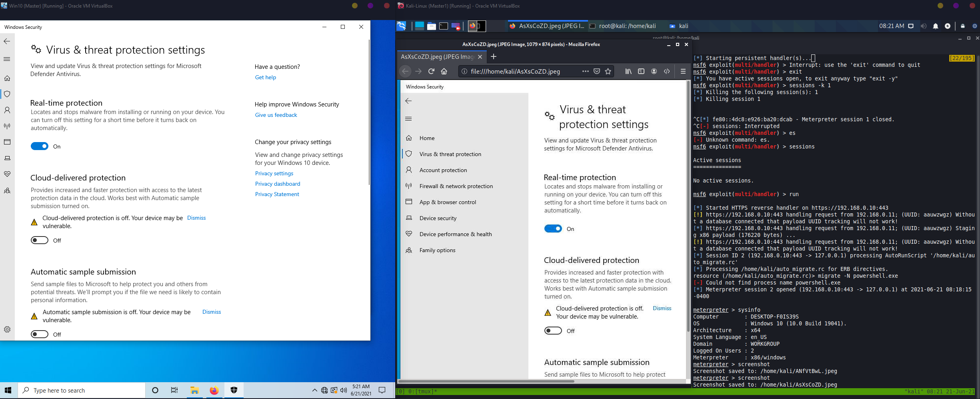
Task: Open Privacy settings link
Action: point(274,173)
